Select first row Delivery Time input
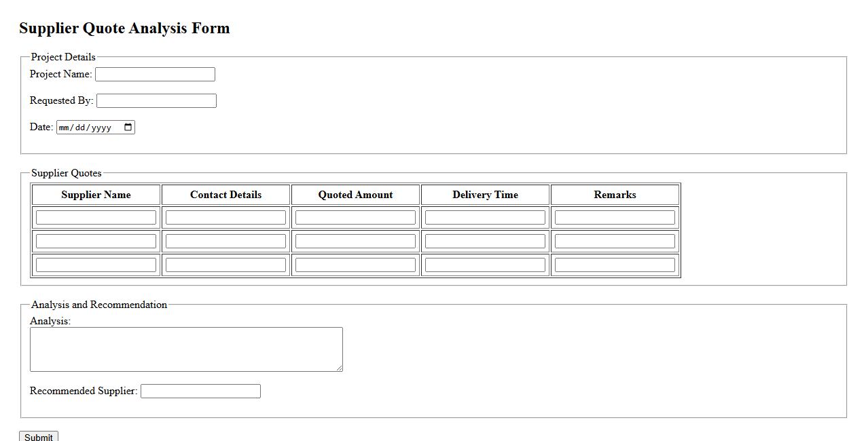 [x=485, y=217]
